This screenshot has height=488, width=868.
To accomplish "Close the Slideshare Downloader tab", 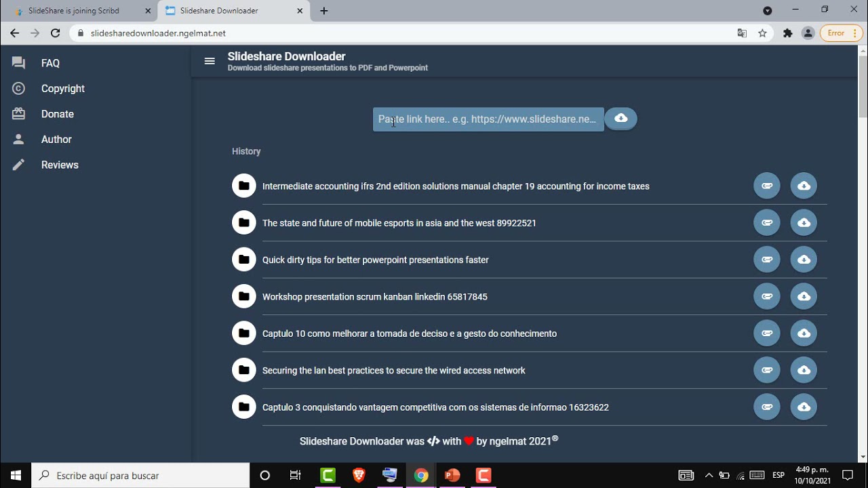I will pyautogui.click(x=300, y=11).
